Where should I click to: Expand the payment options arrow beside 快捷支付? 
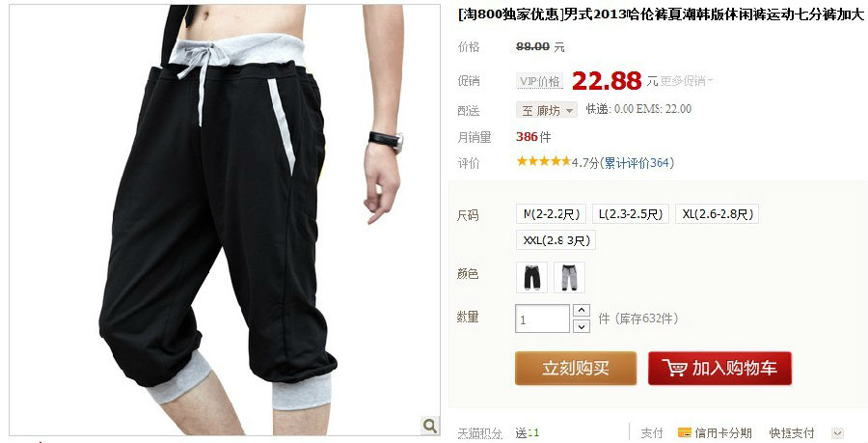pos(837,433)
